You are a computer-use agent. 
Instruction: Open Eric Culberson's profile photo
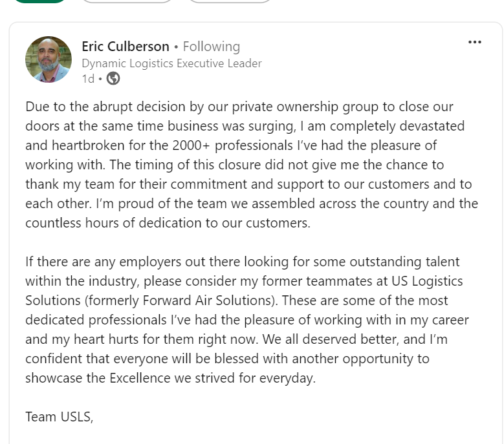(x=49, y=59)
